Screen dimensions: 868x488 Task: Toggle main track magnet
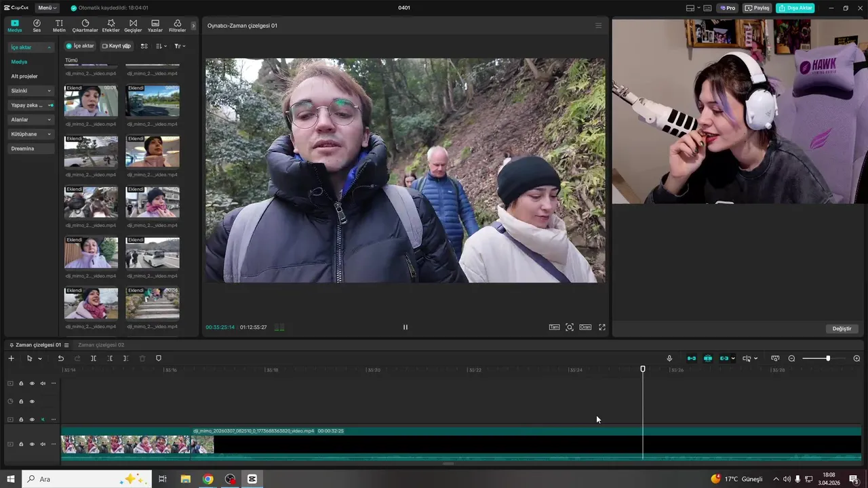692,359
